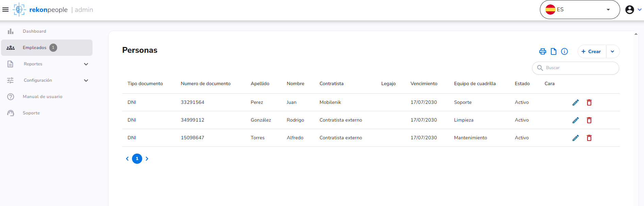Click the Mobilenik contractor cell
644x206 pixels.
(330, 102)
